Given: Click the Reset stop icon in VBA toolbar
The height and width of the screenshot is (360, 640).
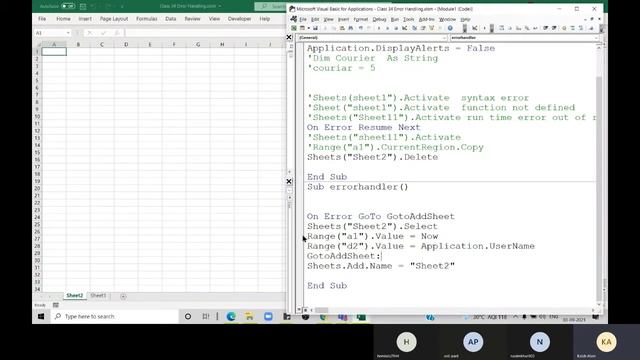Looking at the screenshot, I should [x=396, y=28].
